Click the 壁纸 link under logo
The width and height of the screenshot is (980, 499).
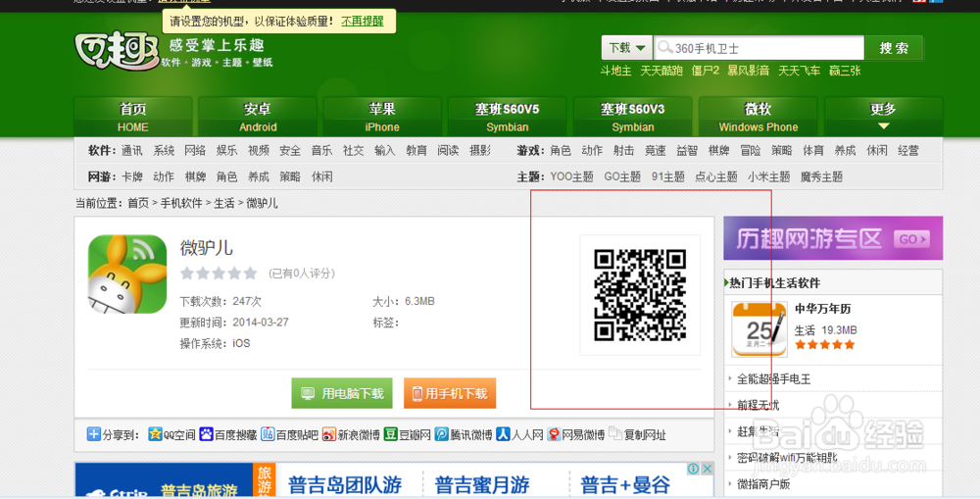coord(263,63)
